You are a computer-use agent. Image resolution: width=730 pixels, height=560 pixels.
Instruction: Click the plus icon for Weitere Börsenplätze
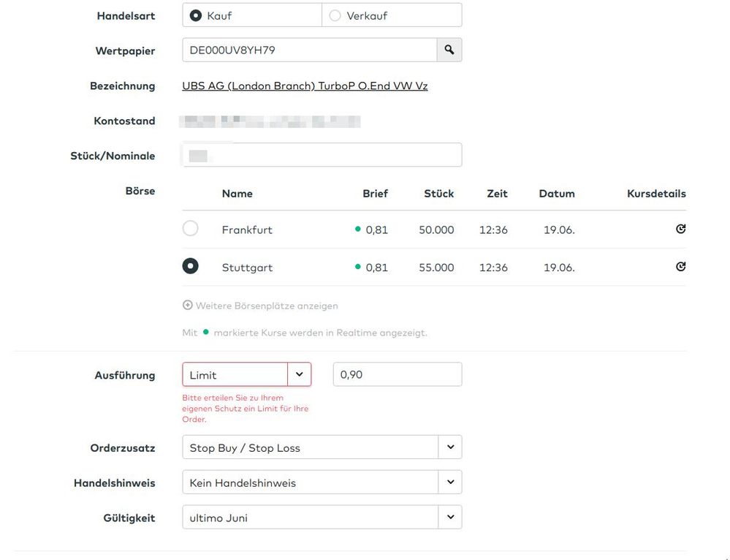(x=188, y=306)
